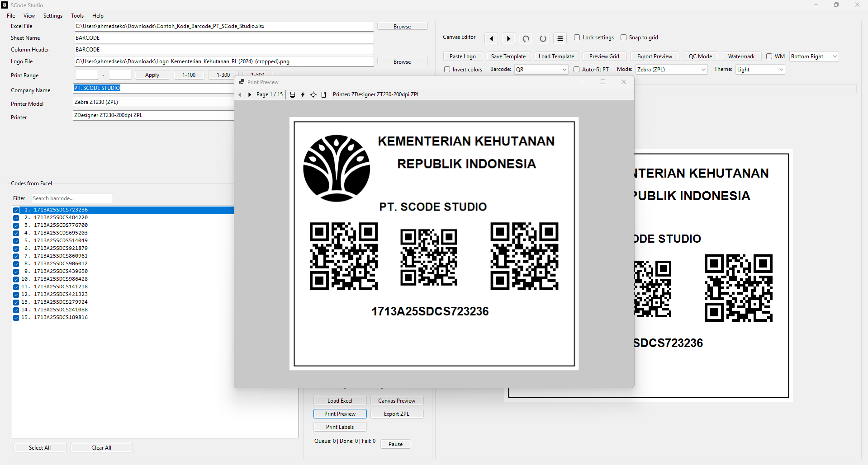Open the Settings menu

[x=53, y=16]
